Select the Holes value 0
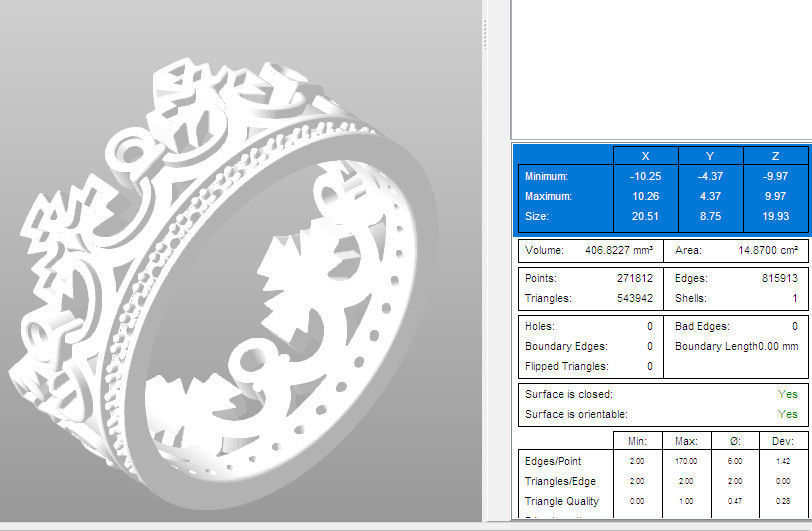Screen dimensions: 812x531 pyautogui.click(x=650, y=326)
